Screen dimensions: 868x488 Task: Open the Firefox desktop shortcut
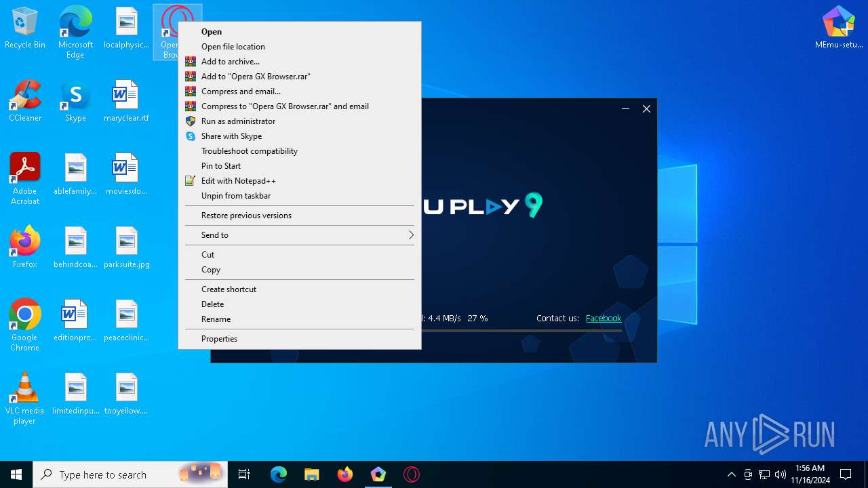click(24, 248)
